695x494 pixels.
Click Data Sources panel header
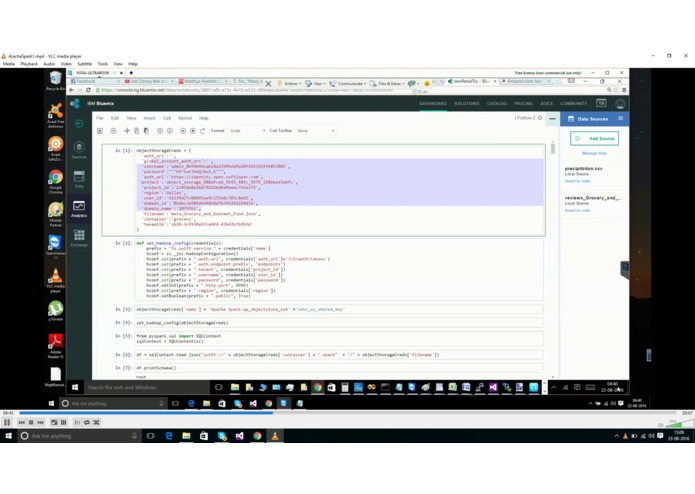pos(594,119)
